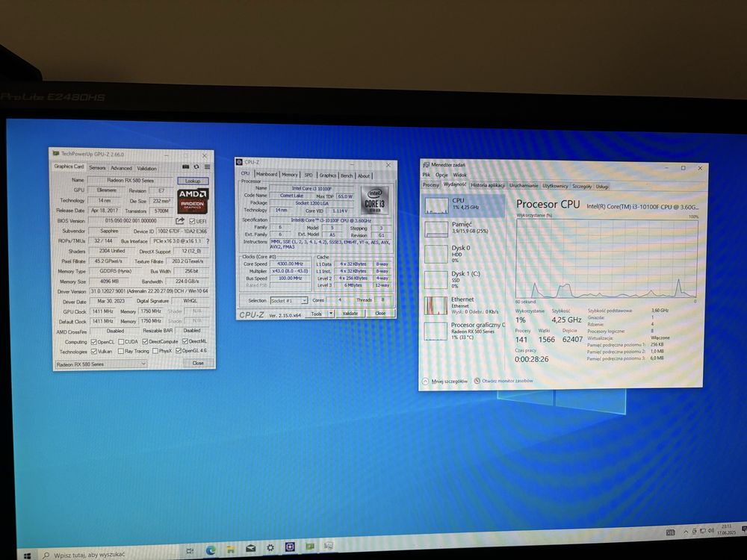Toggle DirectCompute checkbox in GPU-Z
This screenshot has width=747, height=560.
tap(145, 341)
